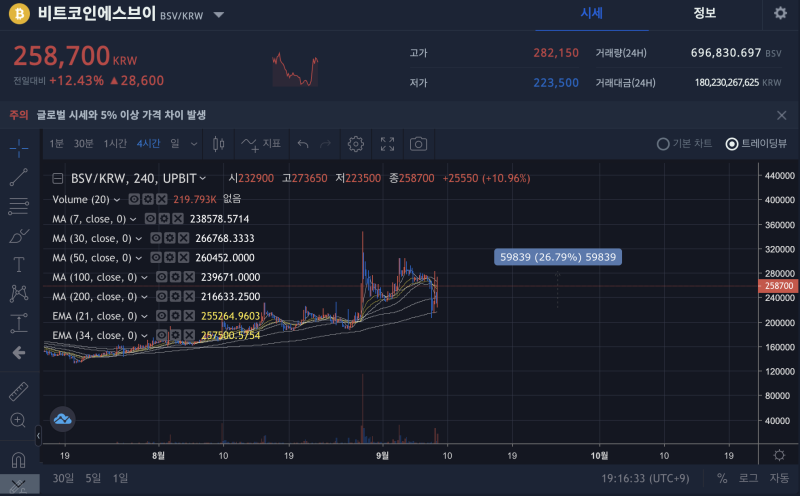Select the trend line drawing tool
This screenshot has width=800, height=496.
pyautogui.click(x=19, y=177)
